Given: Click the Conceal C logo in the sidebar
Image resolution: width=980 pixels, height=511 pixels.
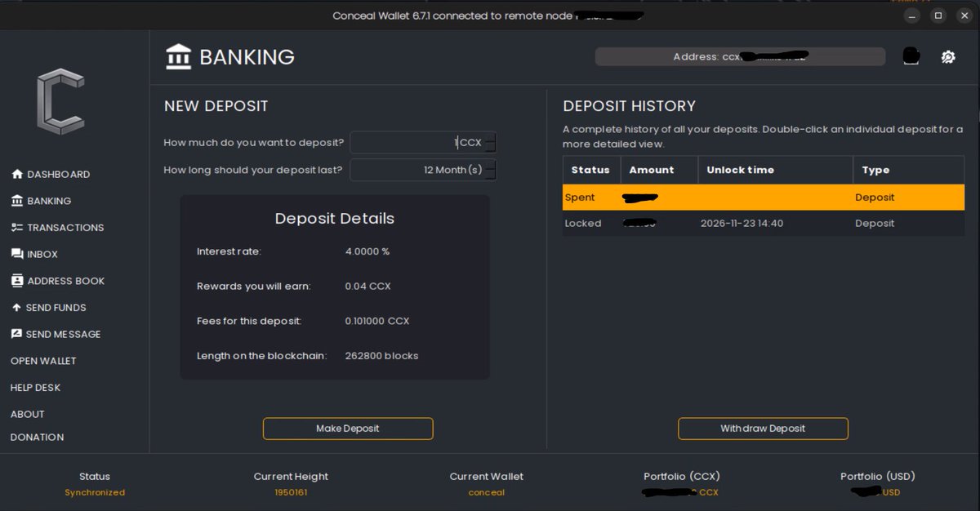Looking at the screenshot, I should (60, 102).
